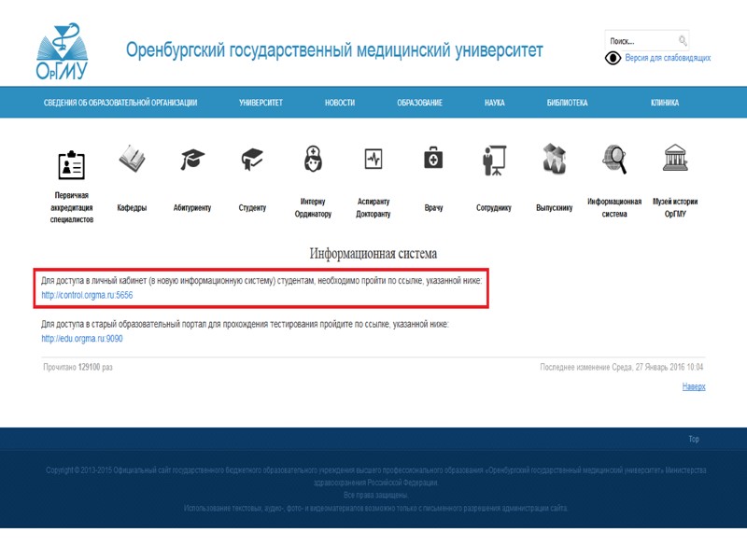Open the Интерну Ординатору nurse icon
The image size is (747, 560).
tap(313, 159)
